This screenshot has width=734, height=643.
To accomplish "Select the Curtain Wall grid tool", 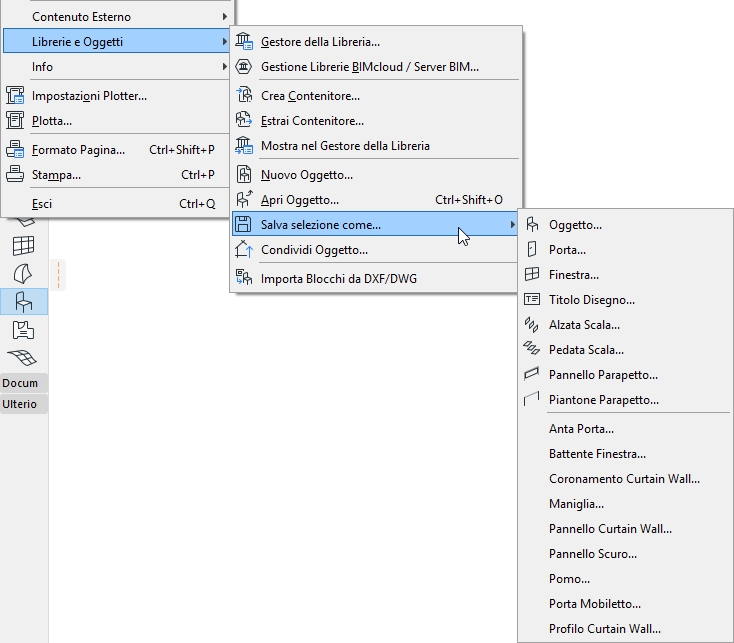I will (x=23, y=246).
